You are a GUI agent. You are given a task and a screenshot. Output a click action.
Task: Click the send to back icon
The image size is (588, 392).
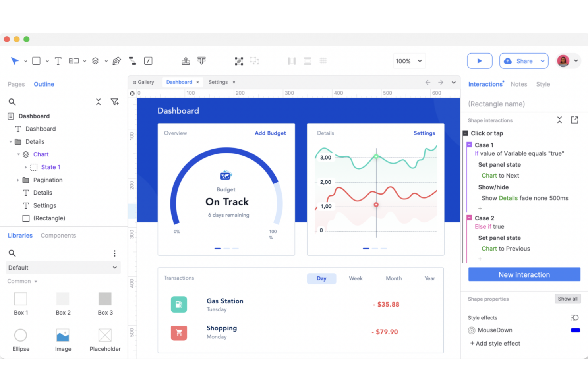click(202, 61)
